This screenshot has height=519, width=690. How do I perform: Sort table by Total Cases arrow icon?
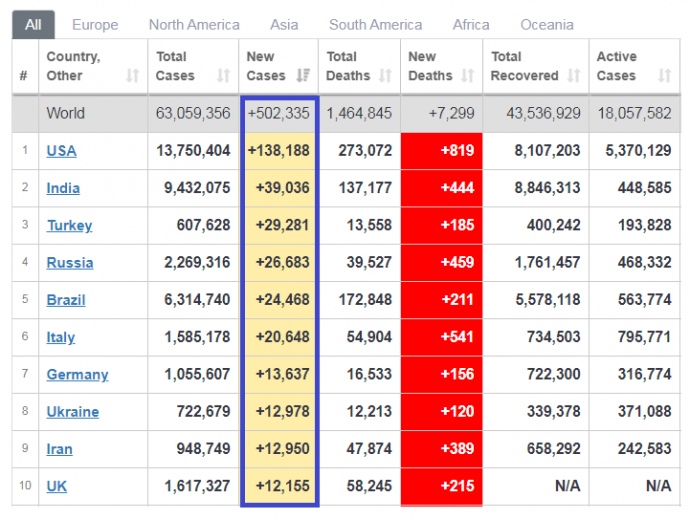pyautogui.click(x=224, y=76)
